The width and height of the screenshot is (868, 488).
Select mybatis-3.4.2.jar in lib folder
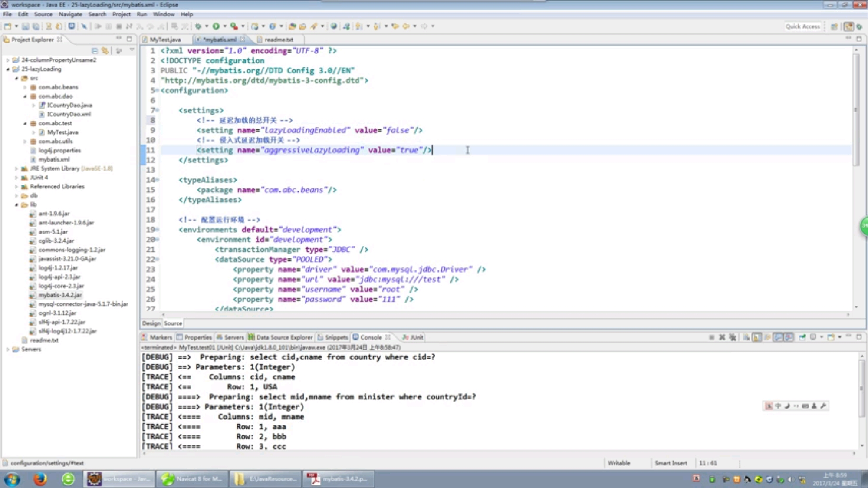tap(60, 295)
